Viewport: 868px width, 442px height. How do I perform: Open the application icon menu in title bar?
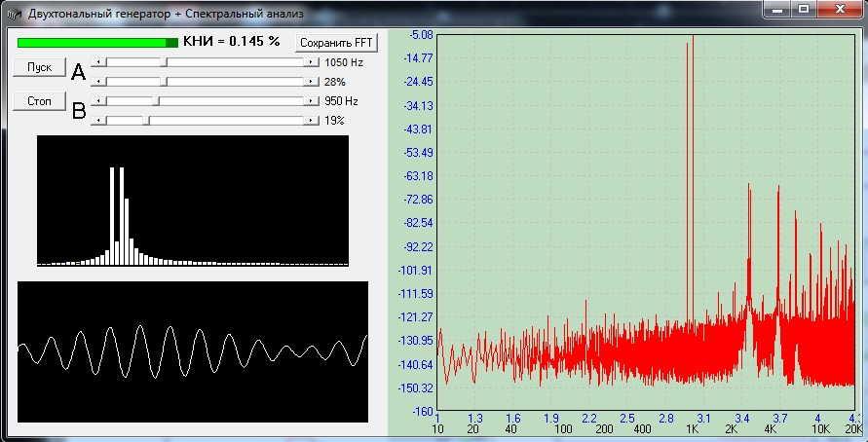(x=15, y=14)
